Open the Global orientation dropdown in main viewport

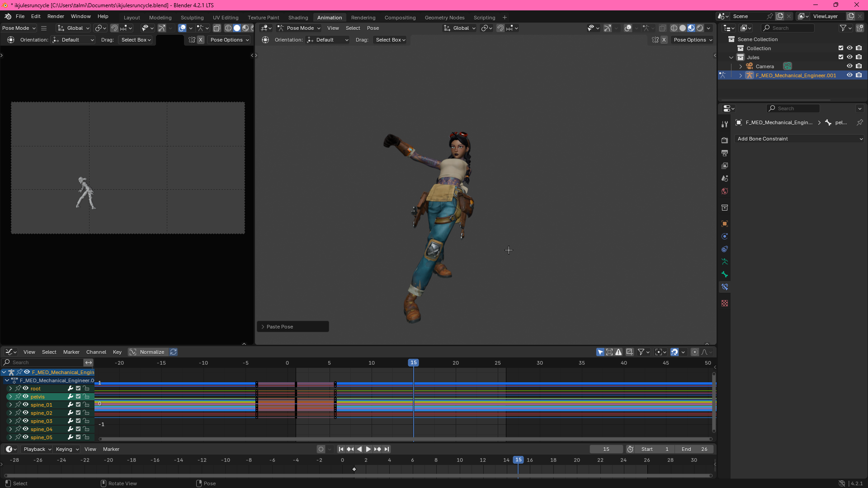460,28
